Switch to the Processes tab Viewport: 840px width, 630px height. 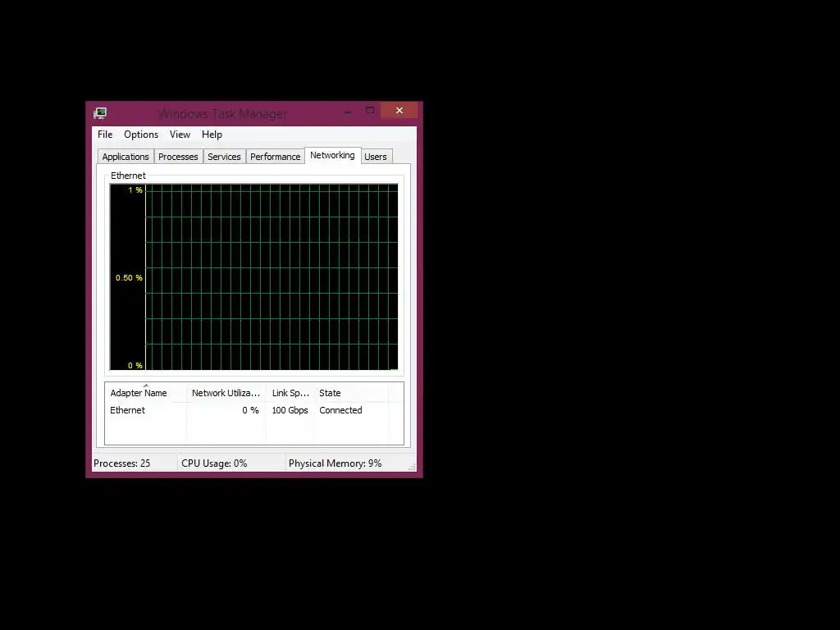coord(178,157)
